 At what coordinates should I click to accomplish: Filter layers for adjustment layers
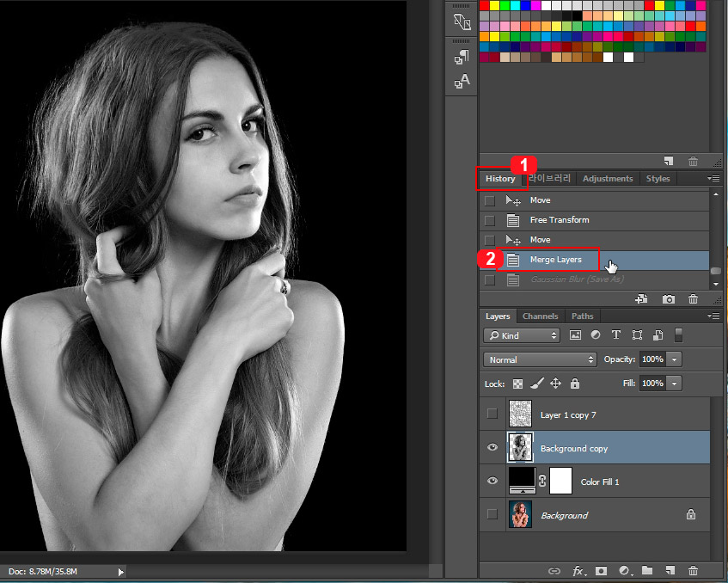tap(596, 335)
